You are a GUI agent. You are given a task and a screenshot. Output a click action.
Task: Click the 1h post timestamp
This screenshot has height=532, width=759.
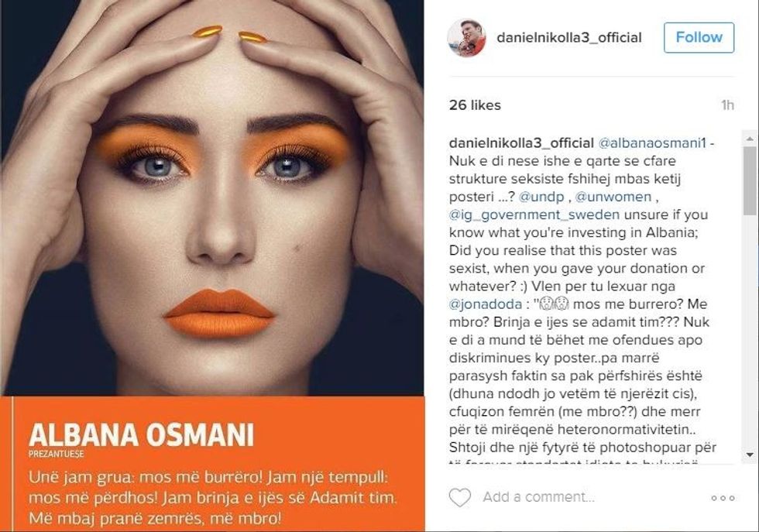tap(727, 105)
